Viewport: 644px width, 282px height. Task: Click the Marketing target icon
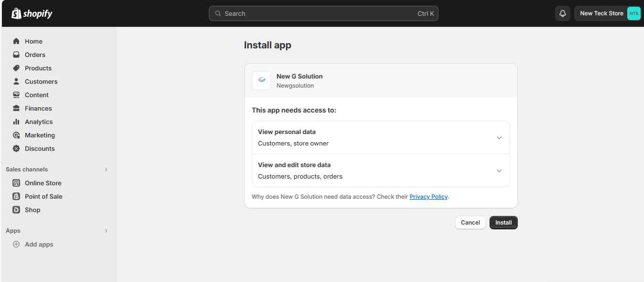point(16,135)
